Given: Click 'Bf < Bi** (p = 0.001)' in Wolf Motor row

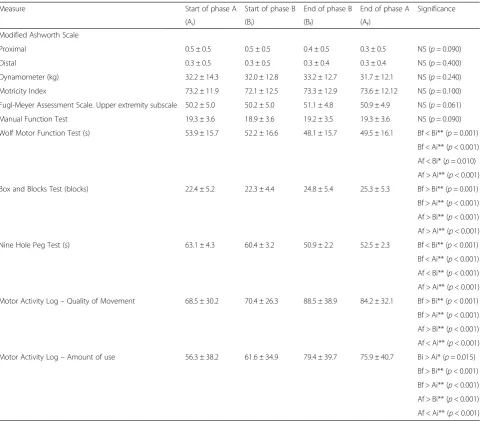Looking at the screenshot, I should tap(448, 133).
